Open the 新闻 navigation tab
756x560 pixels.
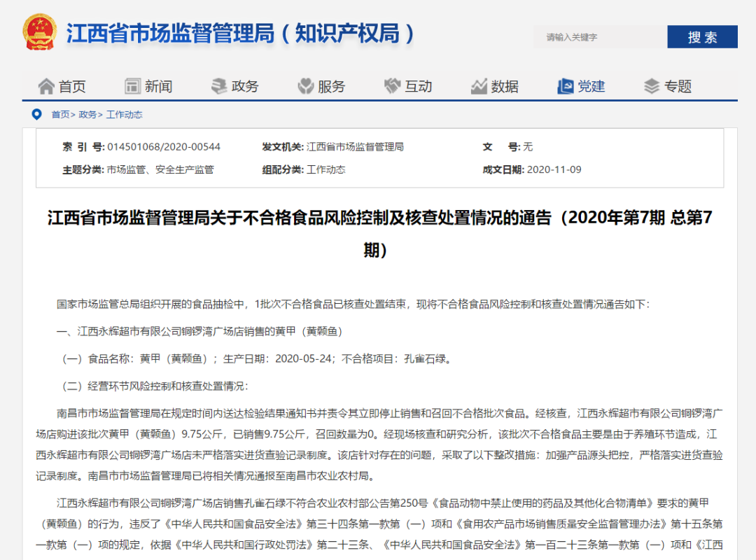[159, 86]
